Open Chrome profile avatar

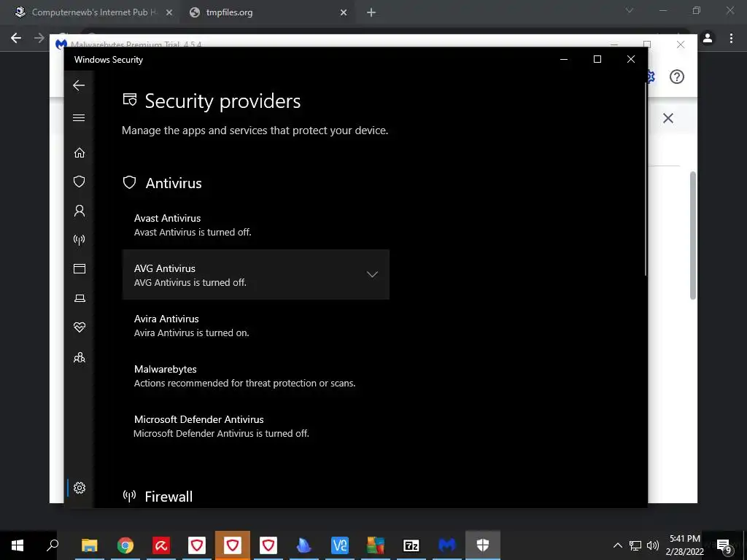click(708, 38)
